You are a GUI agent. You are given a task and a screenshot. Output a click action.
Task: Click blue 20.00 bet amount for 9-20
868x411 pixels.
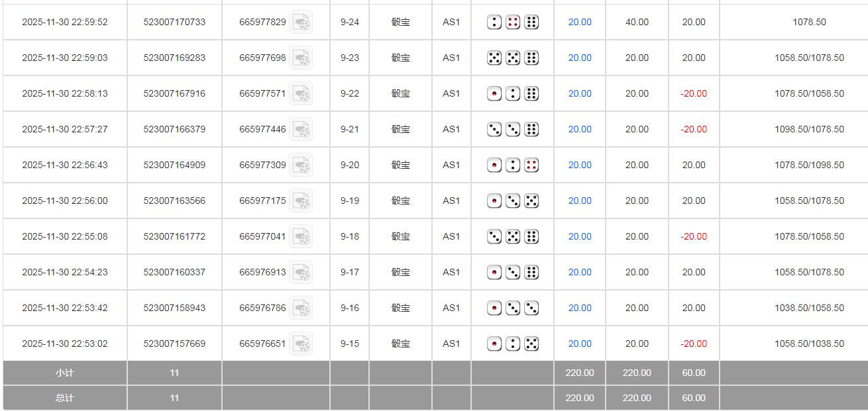click(580, 165)
